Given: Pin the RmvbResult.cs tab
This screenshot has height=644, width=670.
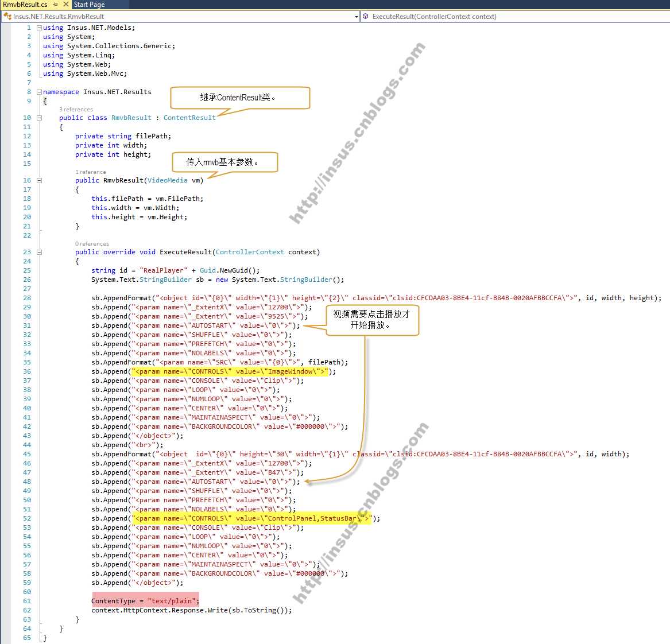Looking at the screenshot, I should coord(56,4).
